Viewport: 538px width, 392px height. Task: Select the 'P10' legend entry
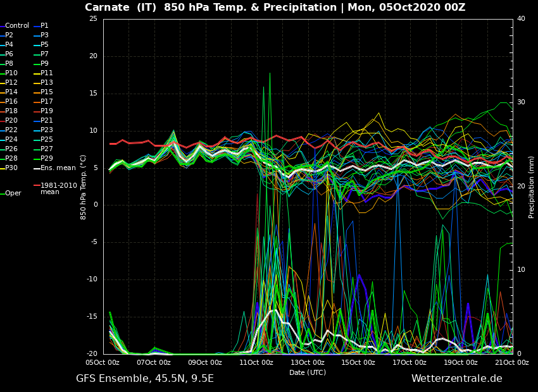pyautogui.click(x=11, y=73)
